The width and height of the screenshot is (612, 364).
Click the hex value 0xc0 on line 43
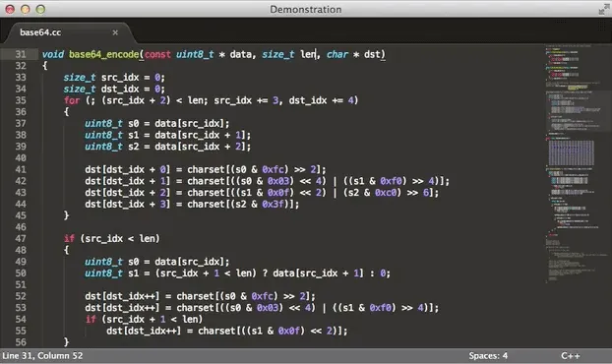click(x=386, y=193)
